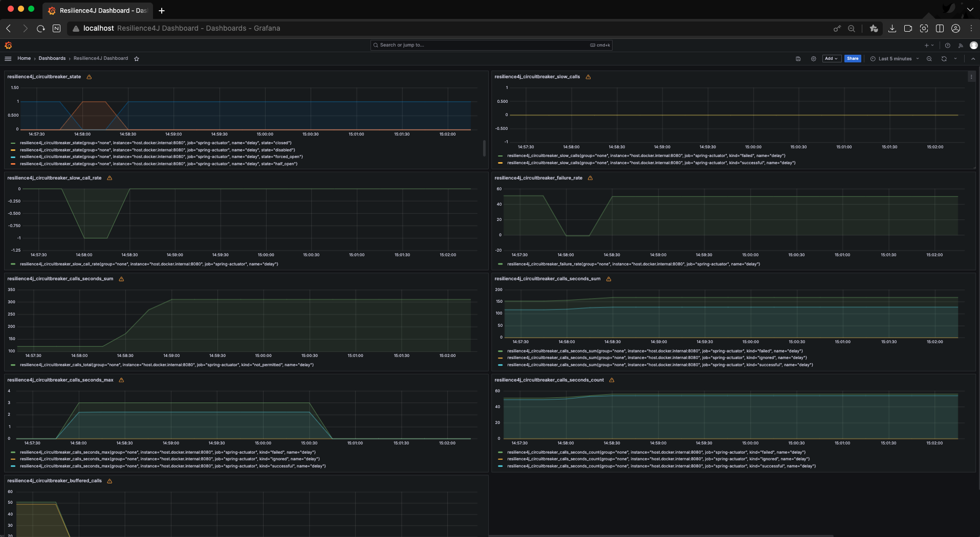Screen dimensions: 980x537
Task: Toggle state="closed" series in legend
Action: (x=156, y=143)
